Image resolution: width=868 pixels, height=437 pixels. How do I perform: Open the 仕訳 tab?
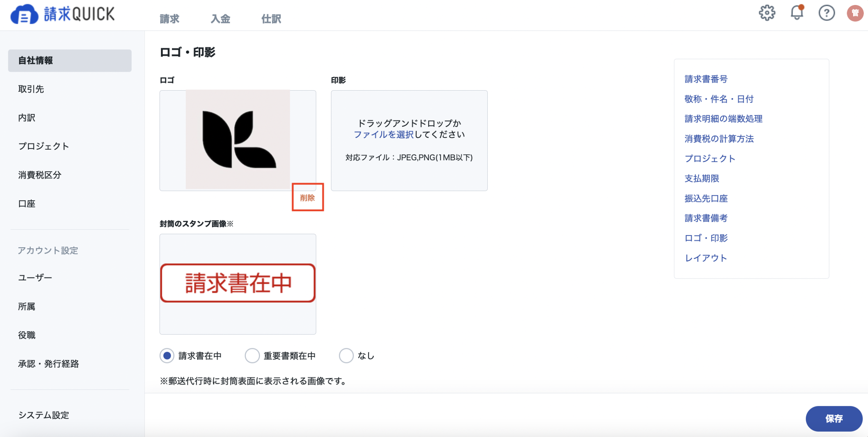click(x=271, y=18)
